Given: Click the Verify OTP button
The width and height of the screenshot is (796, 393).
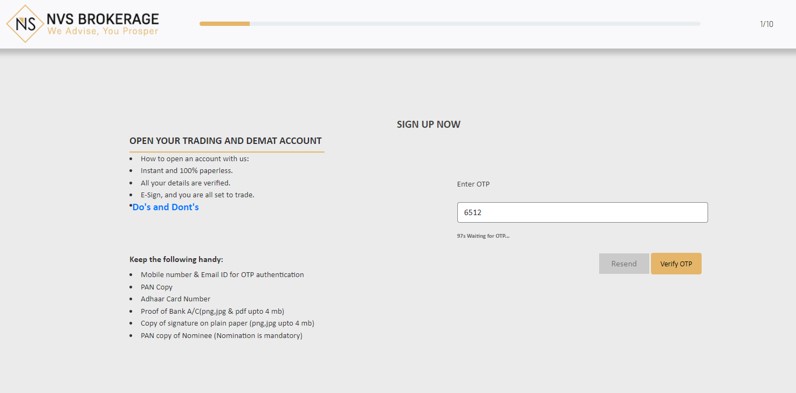Looking at the screenshot, I should pos(676,264).
